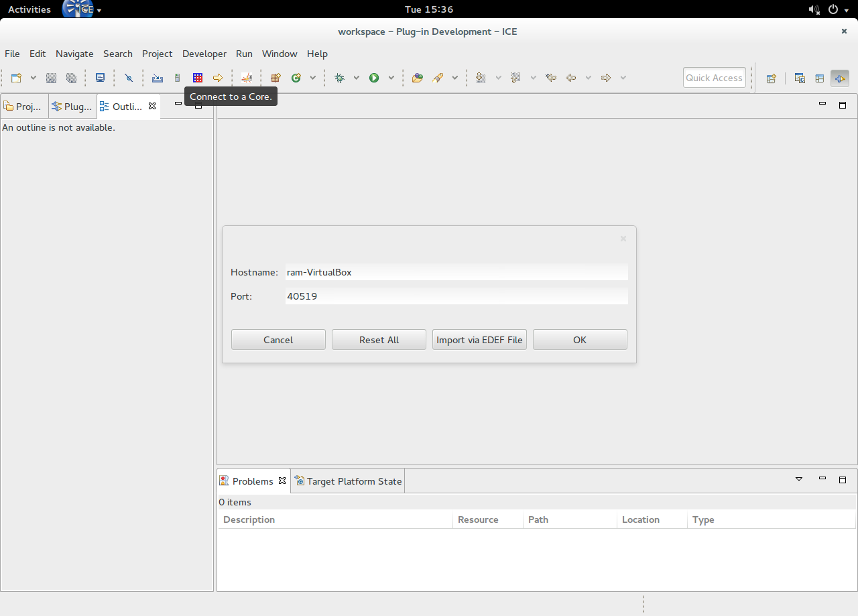Click the Next Annotation toolbar icon

point(481,78)
